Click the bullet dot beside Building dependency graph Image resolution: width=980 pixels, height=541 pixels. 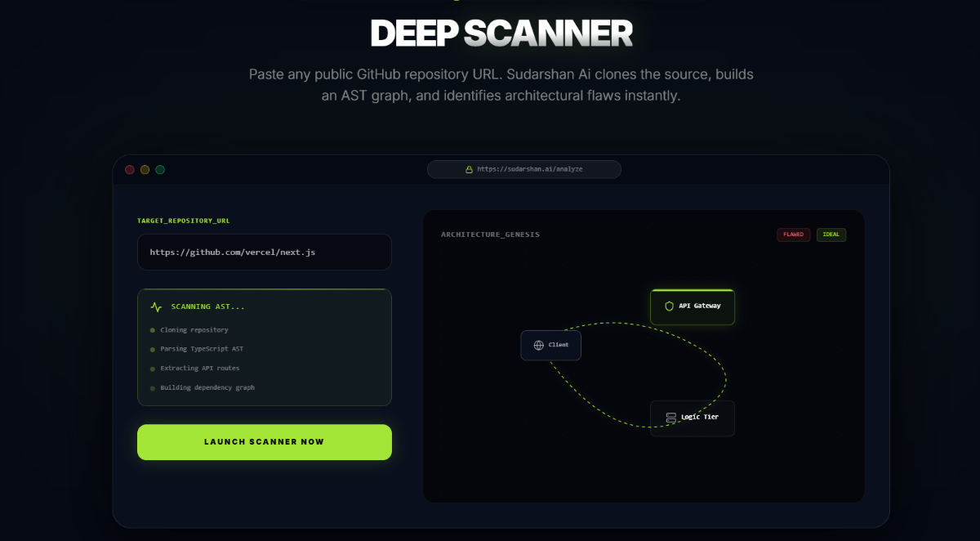pyautogui.click(x=153, y=388)
